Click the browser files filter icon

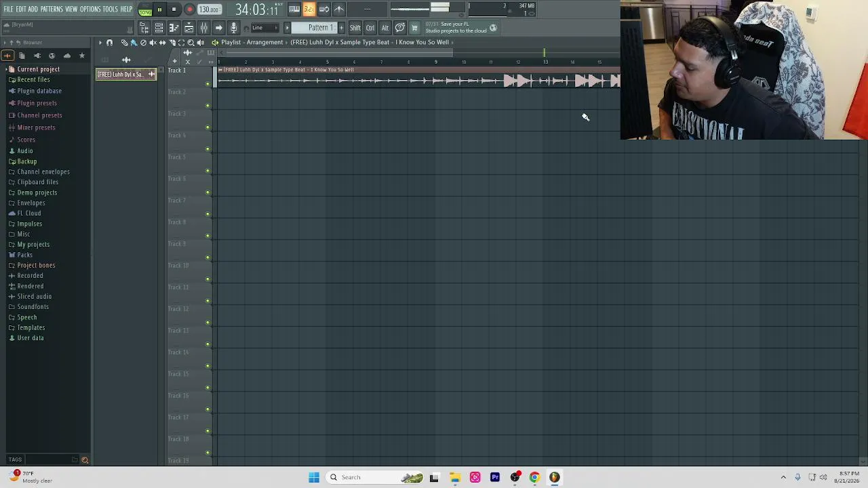[22, 56]
